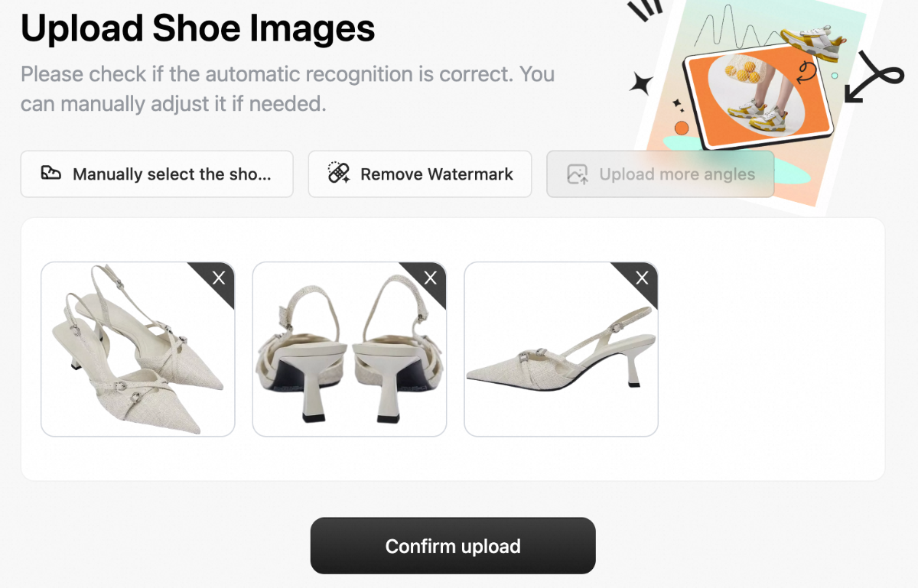Remove the angled pair shoe image
The height and width of the screenshot is (588, 918).
pos(219,278)
